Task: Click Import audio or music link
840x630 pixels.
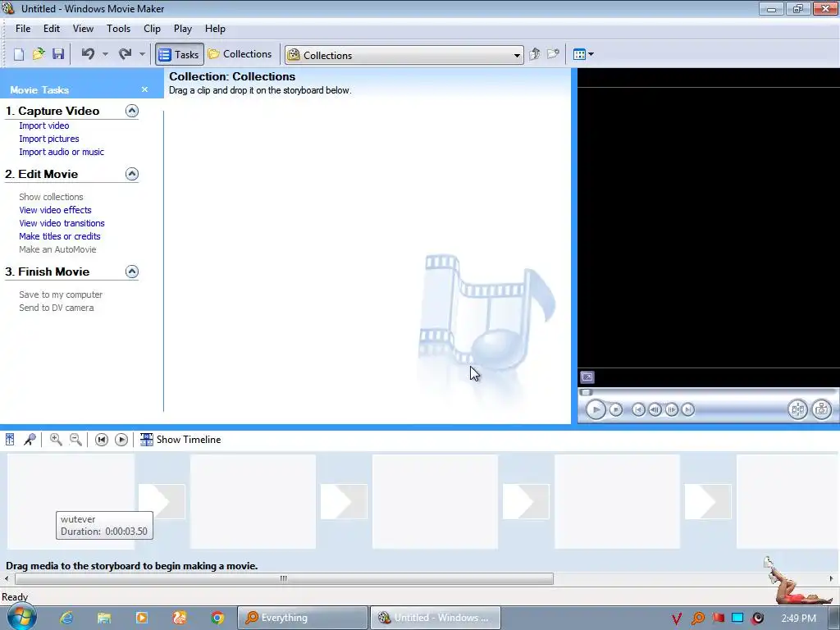Action: point(62,152)
